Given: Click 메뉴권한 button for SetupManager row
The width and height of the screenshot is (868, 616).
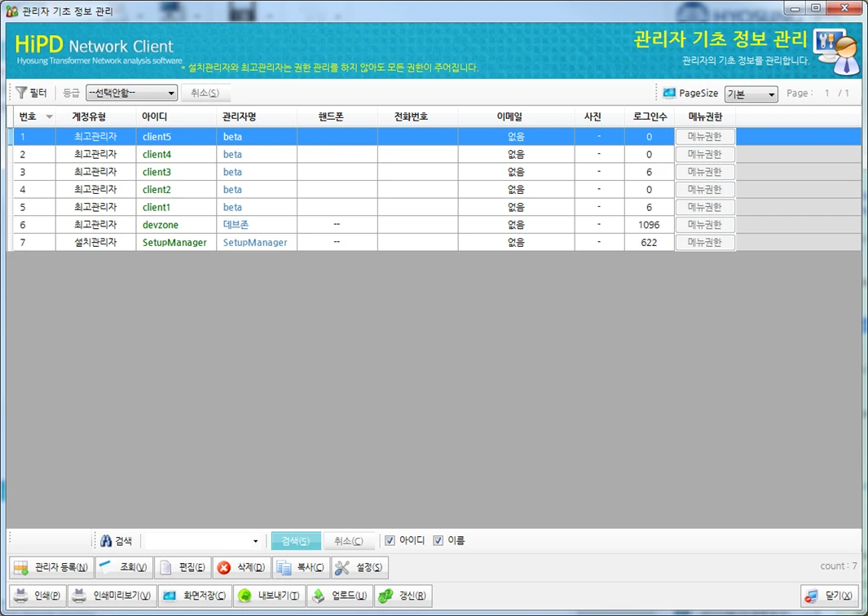Looking at the screenshot, I should click(705, 242).
